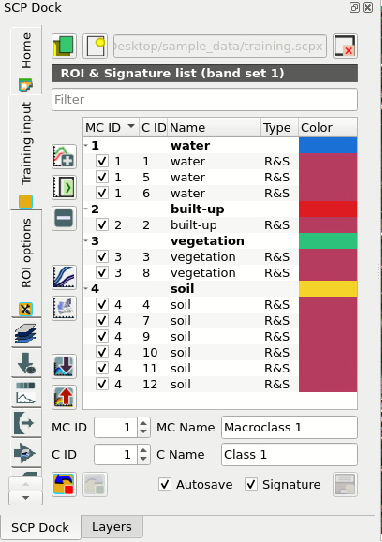
Task: Switch to the Layers bottom tab
Action: [x=112, y=527]
